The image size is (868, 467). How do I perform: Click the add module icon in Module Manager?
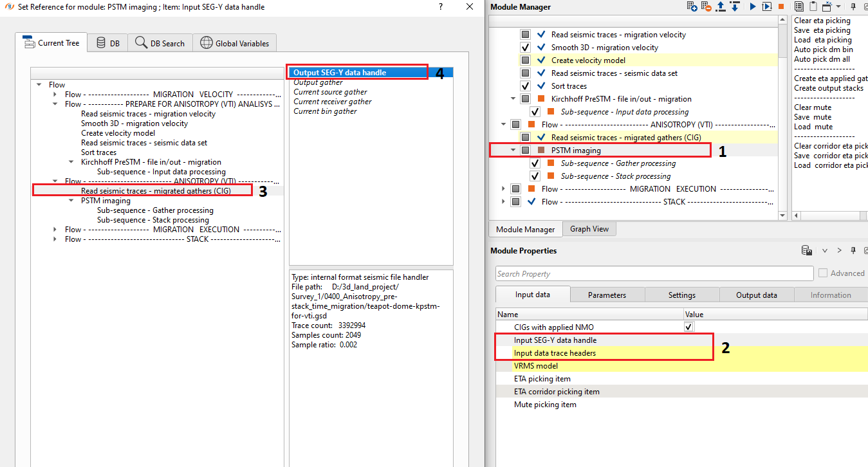coord(692,6)
